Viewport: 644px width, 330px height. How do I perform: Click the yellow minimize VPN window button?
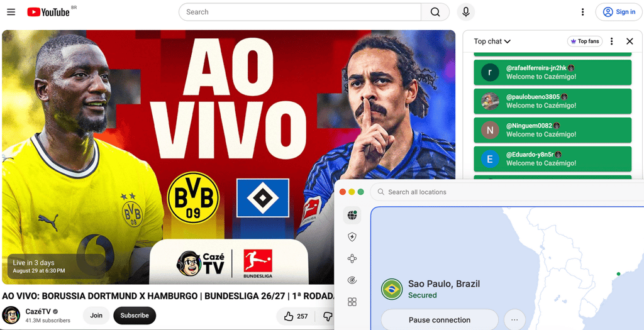coord(352,192)
